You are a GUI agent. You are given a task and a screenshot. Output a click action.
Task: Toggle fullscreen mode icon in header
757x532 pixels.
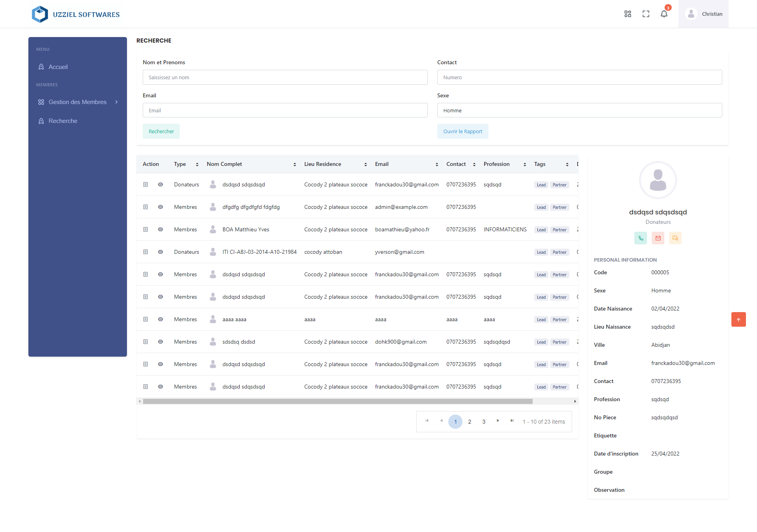click(646, 14)
